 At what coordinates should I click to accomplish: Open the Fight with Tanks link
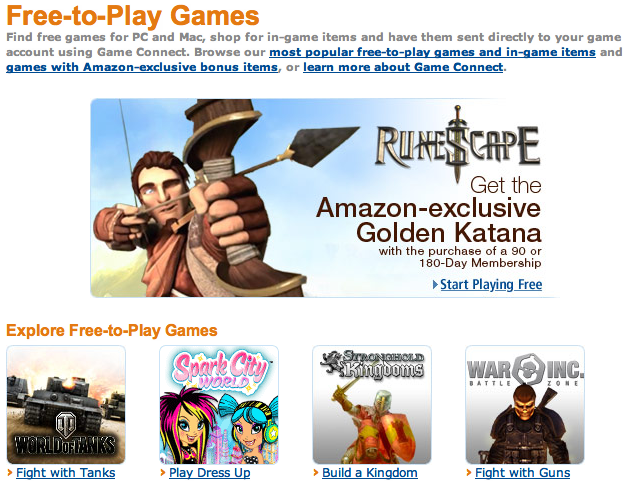[66, 473]
